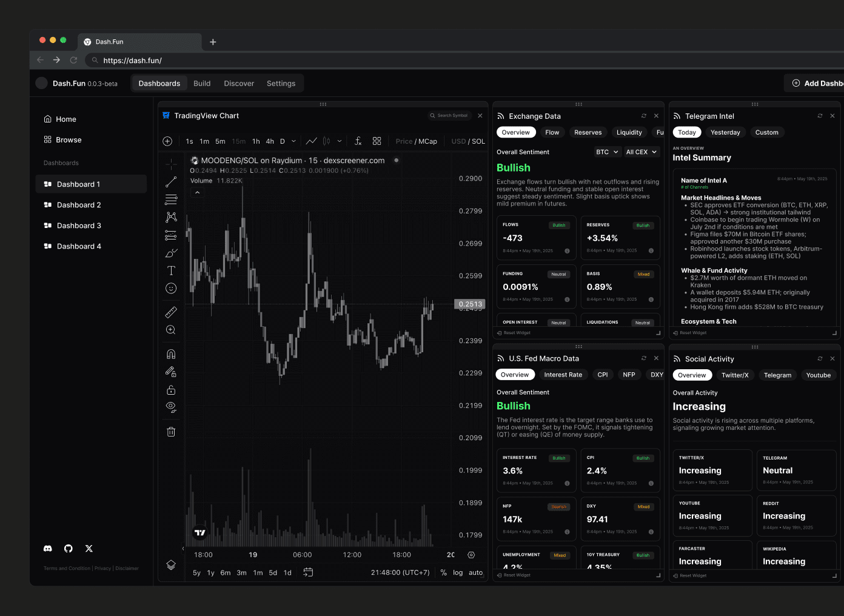Refresh the Telegram Intel widget
The height and width of the screenshot is (616, 844).
pyautogui.click(x=820, y=116)
